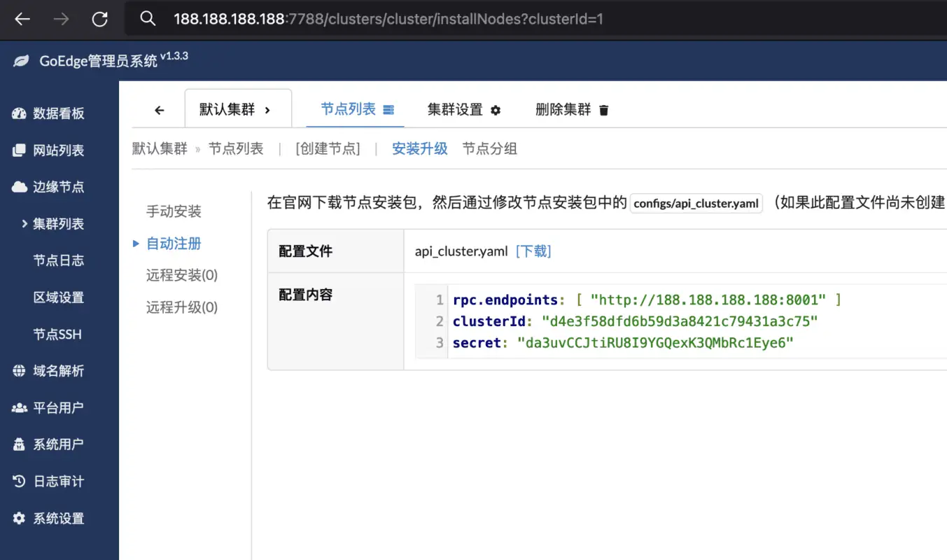
Task: Collapse the 自动注册 section triangle
Action: click(x=136, y=243)
